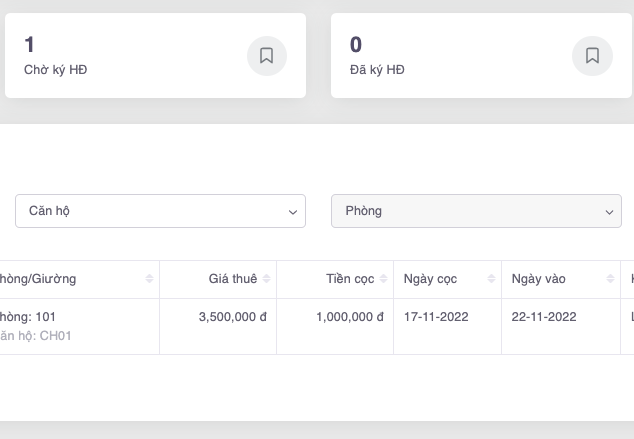Toggle sort arrows next to Tiền cọc
634x439 pixels.
click(383, 279)
